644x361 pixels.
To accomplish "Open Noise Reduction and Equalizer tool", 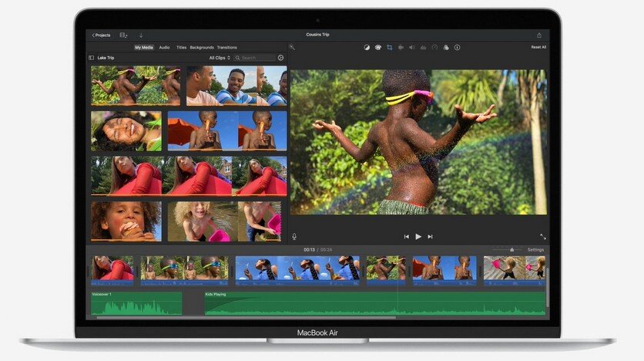I will click(x=423, y=48).
